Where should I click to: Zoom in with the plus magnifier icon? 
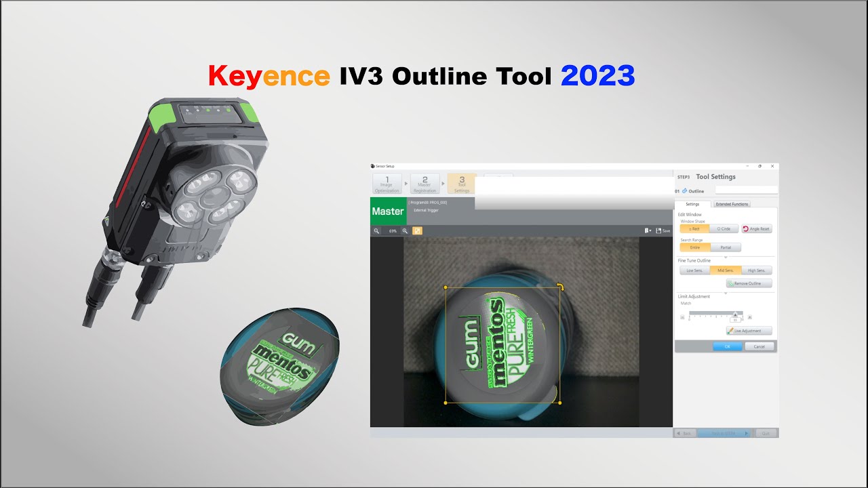[x=406, y=231]
